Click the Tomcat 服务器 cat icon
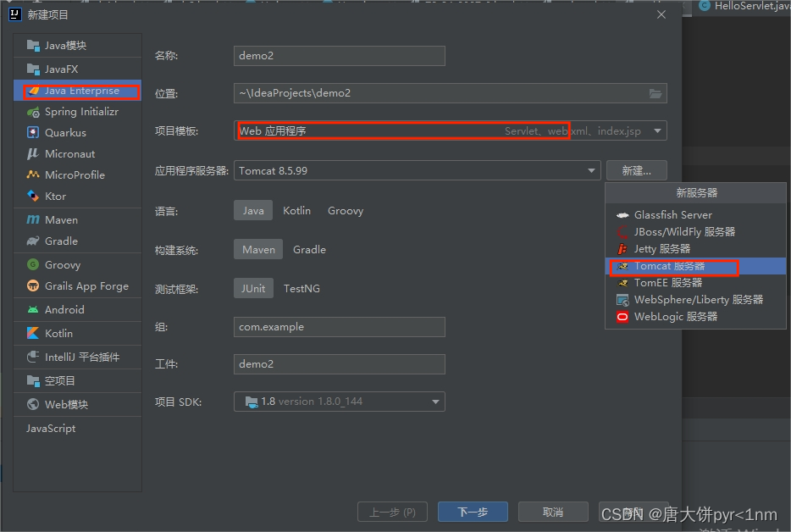Image resolution: width=791 pixels, height=532 pixels. pos(622,266)
